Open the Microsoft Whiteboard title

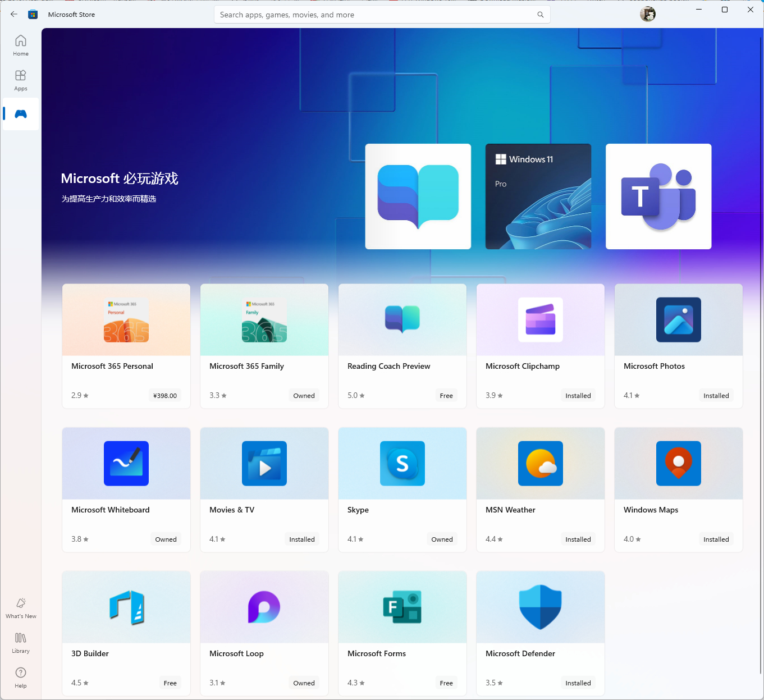(111, 510)
